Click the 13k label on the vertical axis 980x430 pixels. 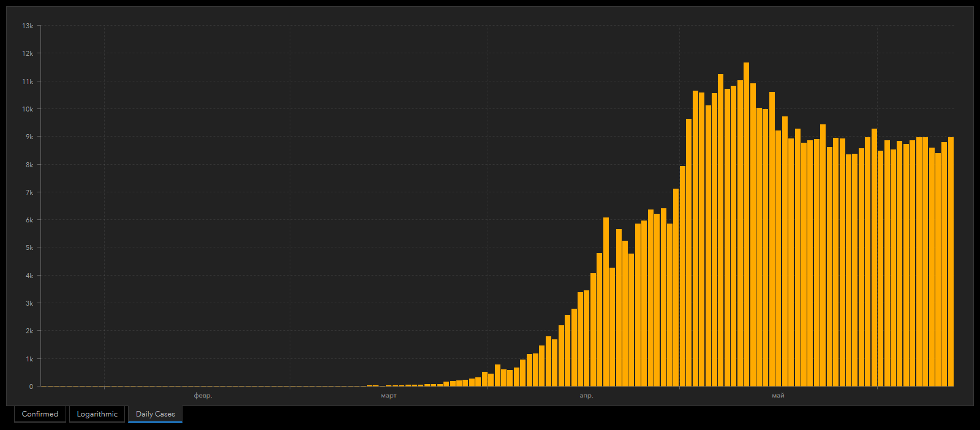pos(28,26)
